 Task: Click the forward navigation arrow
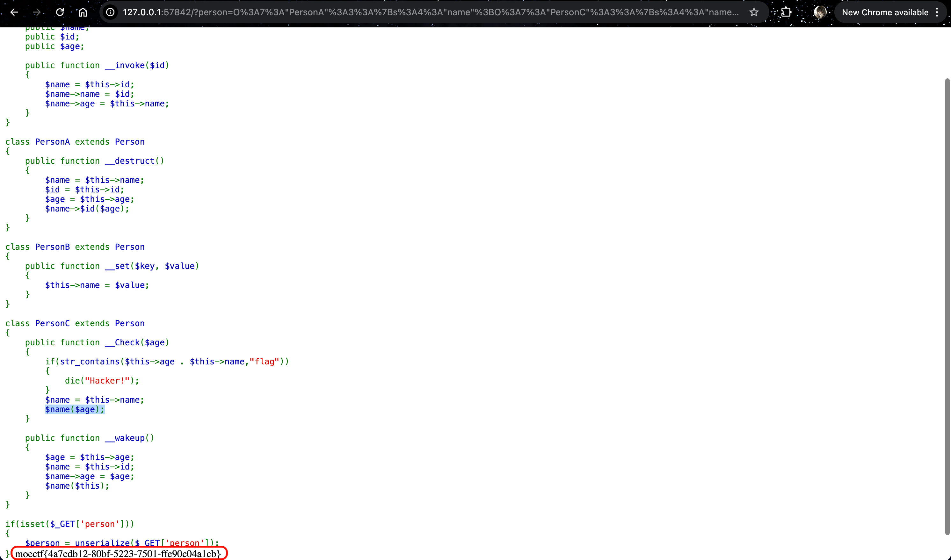tap(37, 12)
